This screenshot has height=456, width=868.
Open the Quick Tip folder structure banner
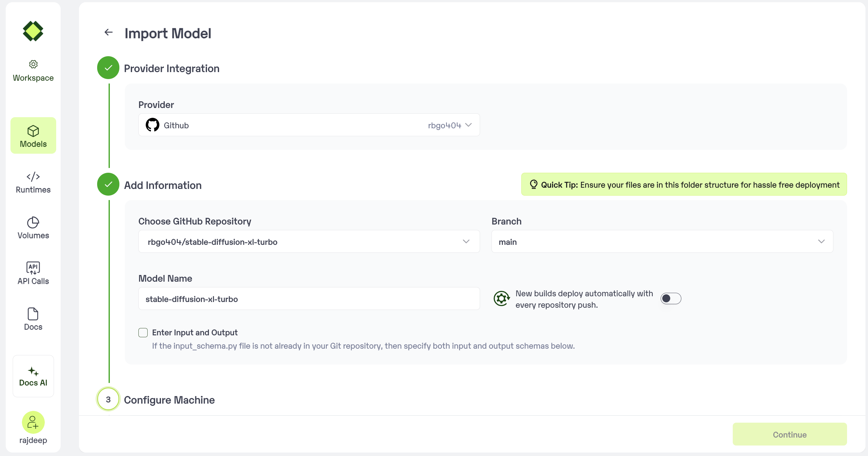(x=684, y=185)
